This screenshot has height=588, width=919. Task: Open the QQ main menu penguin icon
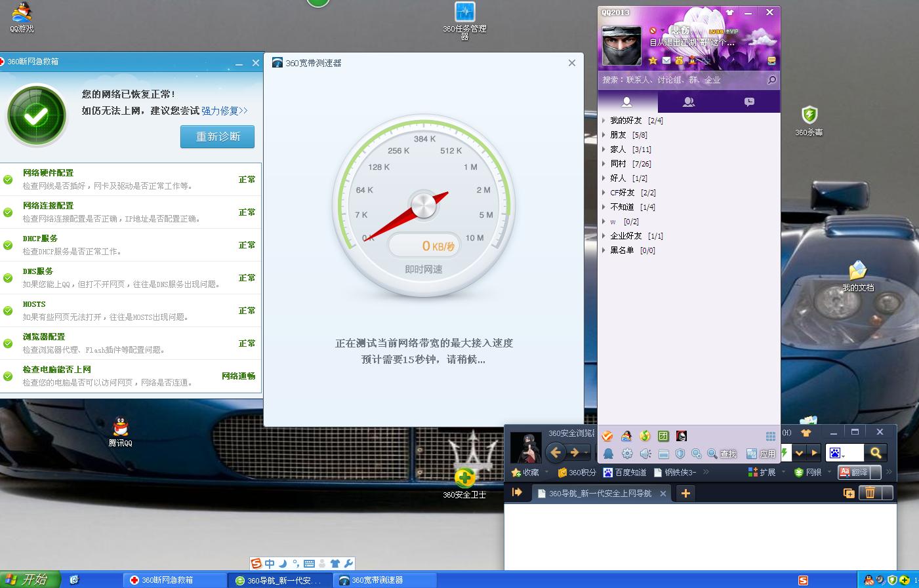point(608,454)
